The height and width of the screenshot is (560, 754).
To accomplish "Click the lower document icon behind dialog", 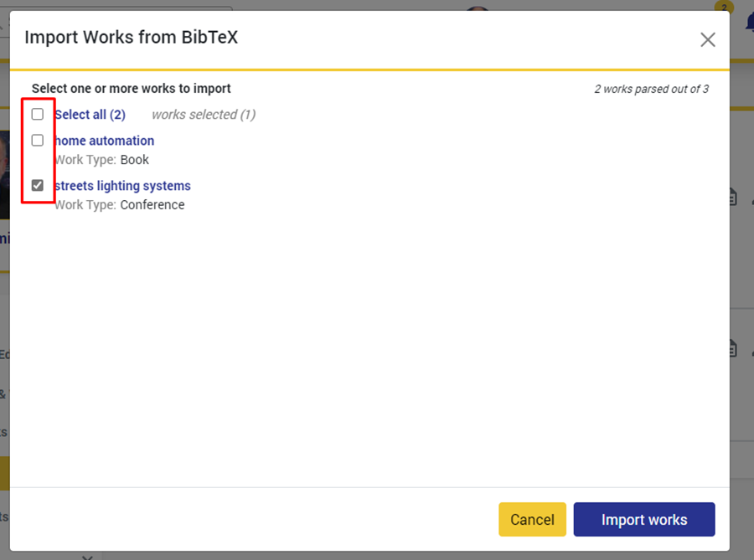I will click(x=731, y=347).
